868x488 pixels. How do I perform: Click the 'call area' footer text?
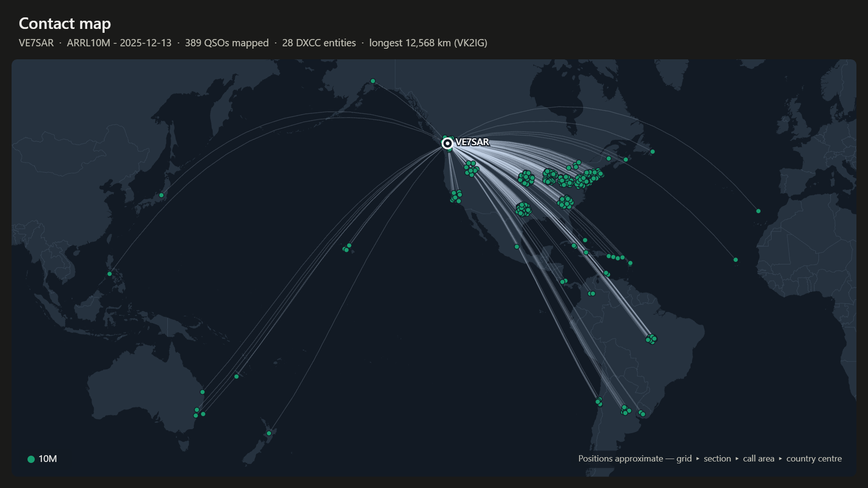coord(759,459)
